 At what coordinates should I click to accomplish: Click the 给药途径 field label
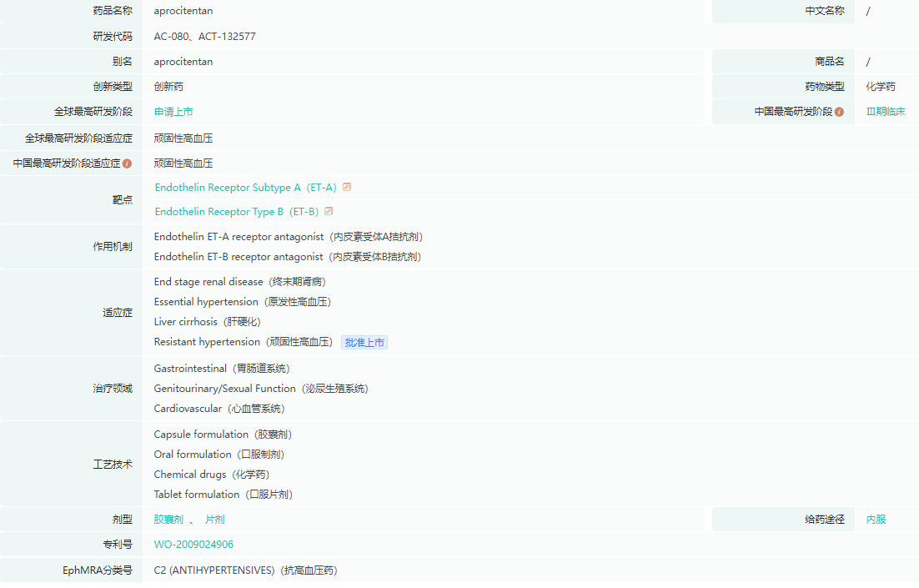click(x=825, y=520)
